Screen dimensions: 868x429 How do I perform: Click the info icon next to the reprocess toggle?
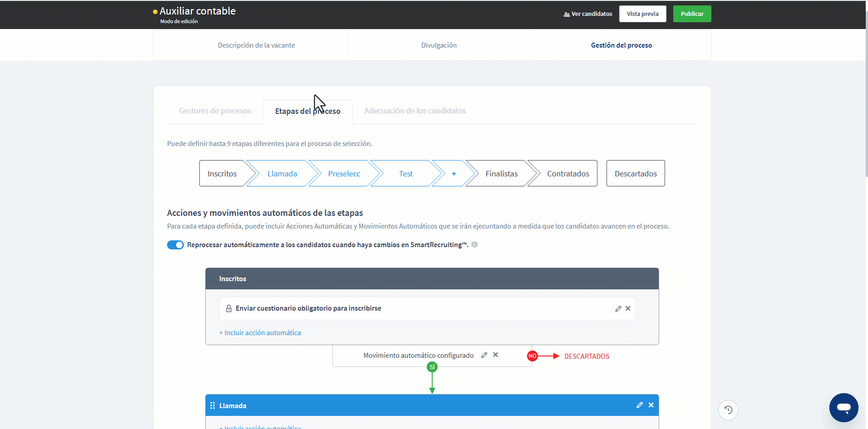[475, 244]
